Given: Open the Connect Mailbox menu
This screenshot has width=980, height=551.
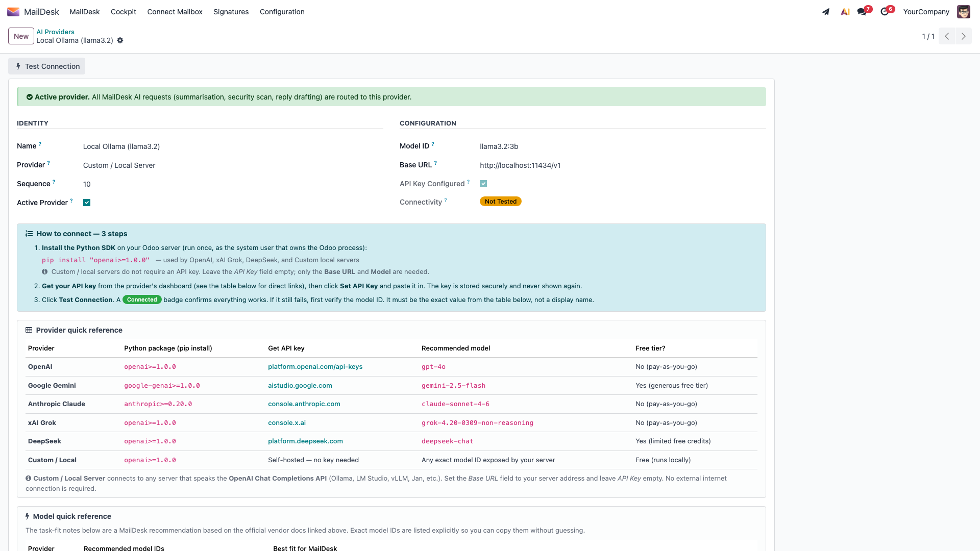Looking at the screenshot, I should pyautogui.click(x=175, y=12).
